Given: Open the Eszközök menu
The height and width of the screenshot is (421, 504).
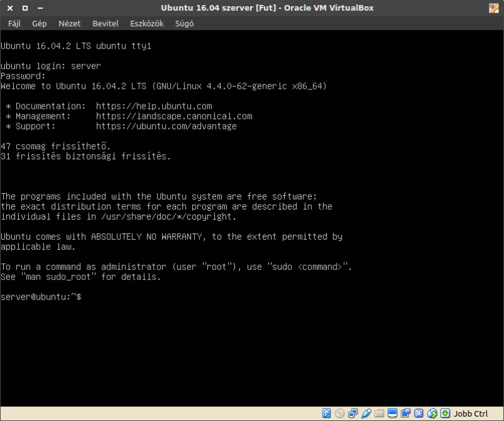Looking at the screenshot, I should 147,23.
